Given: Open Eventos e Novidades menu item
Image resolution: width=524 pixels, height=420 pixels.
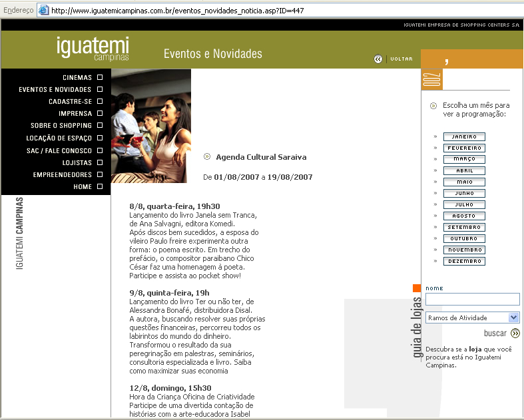Looking at the screenshot, I should 55,90.
